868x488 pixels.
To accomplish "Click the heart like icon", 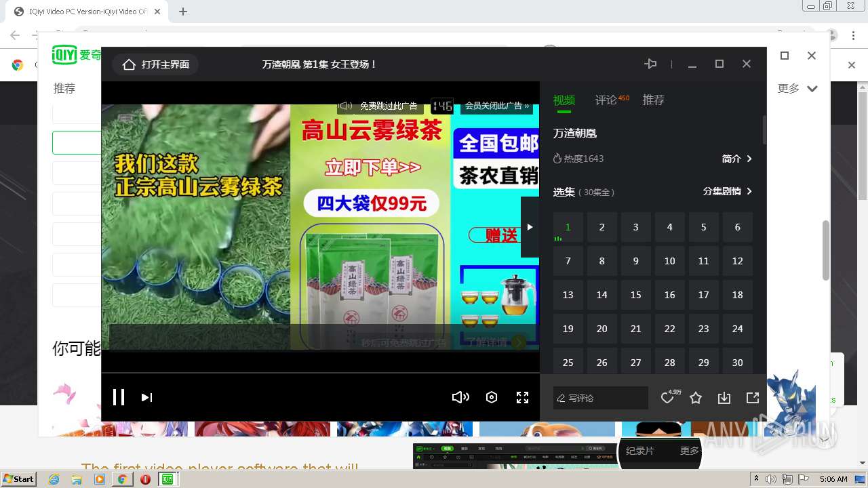I will click(668, 398).
